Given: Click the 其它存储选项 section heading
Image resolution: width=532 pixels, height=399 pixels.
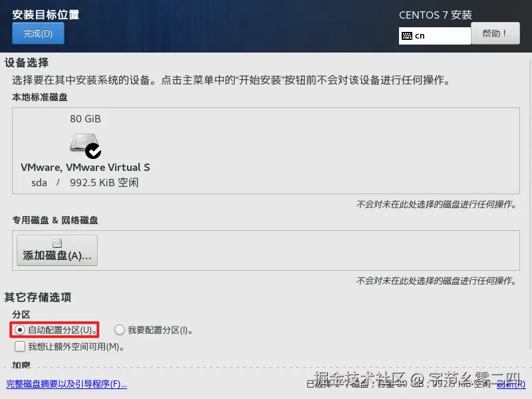Looking at the screenshot, I should click(x=38, y=297).
